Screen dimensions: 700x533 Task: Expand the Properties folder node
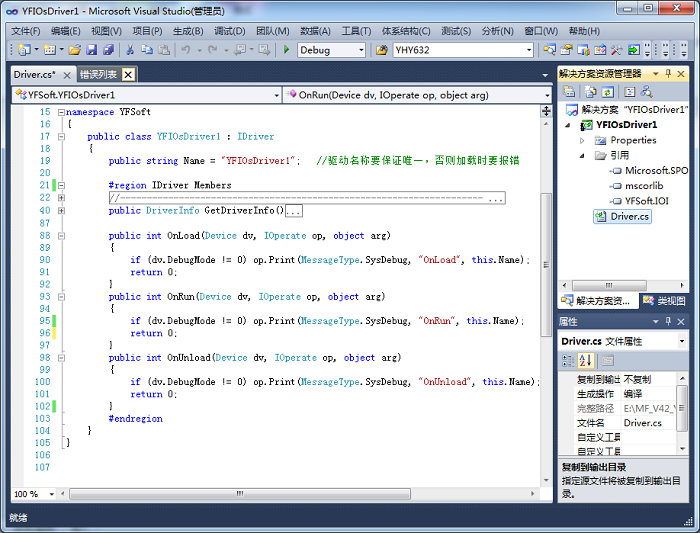582,141
